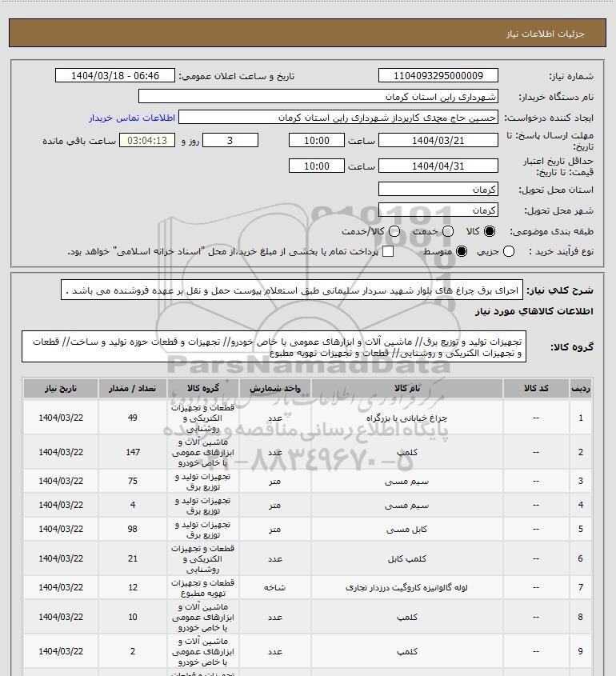This screenshot has height=676, width=616.
Task: Click quantity 12 in row 7
Action: coord(133,588)
